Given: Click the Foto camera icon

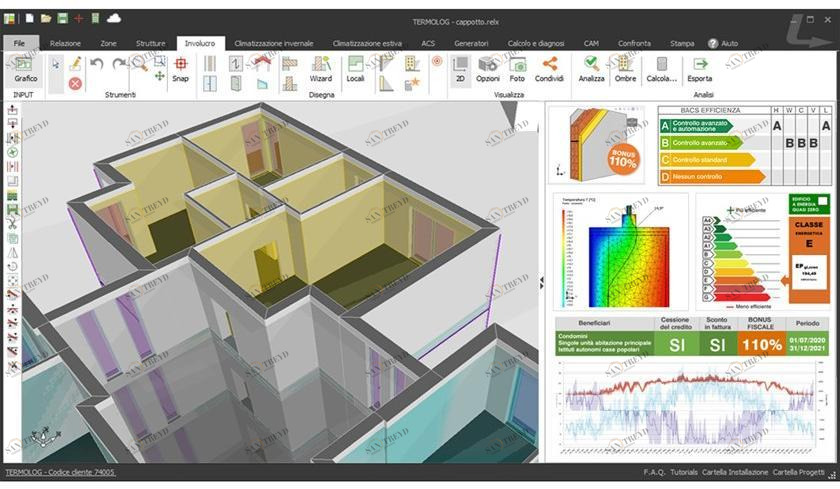Looking at the screenshot, I should coord(517,68).
